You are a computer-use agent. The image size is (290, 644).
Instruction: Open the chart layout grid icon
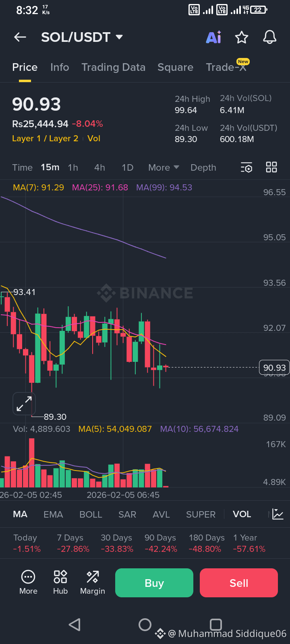[x=271, y=167]
